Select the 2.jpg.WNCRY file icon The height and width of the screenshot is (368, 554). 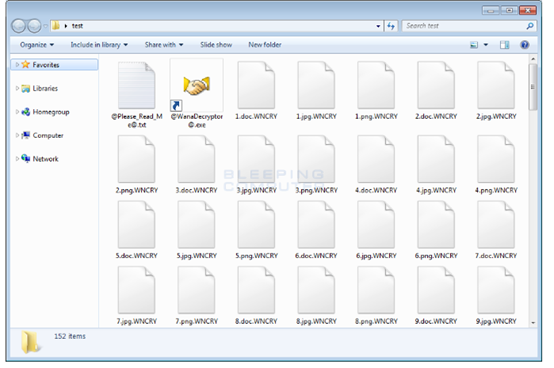(x=496, y=85)
